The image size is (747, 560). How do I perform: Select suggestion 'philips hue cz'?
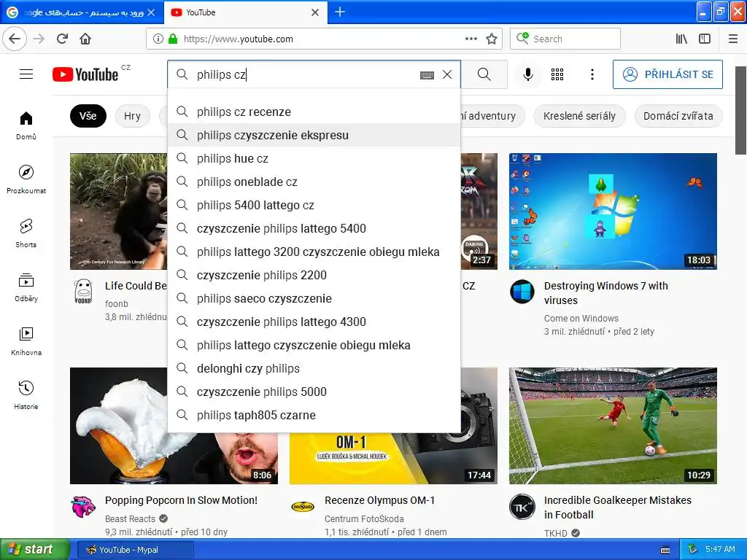(314, 158)
